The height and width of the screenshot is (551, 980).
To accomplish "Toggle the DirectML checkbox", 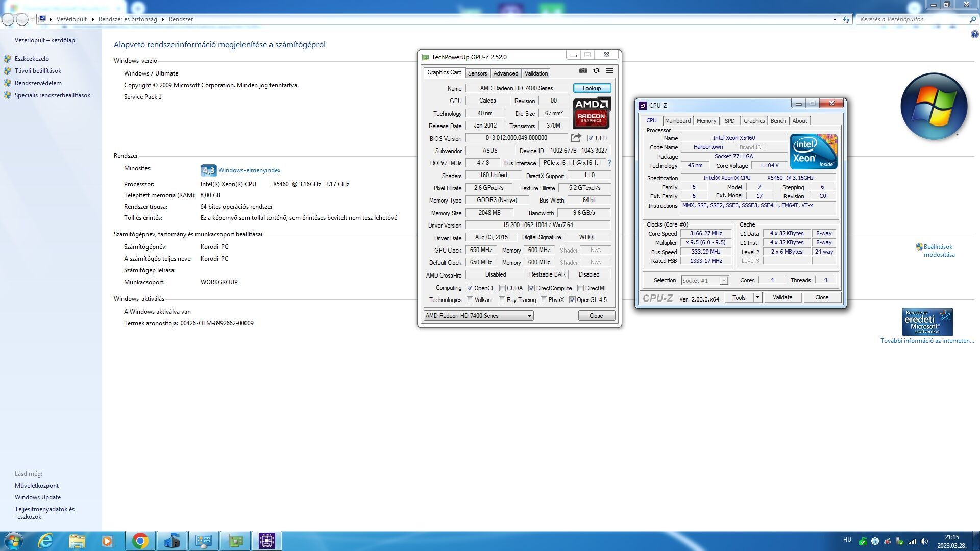I will point(580,288).
